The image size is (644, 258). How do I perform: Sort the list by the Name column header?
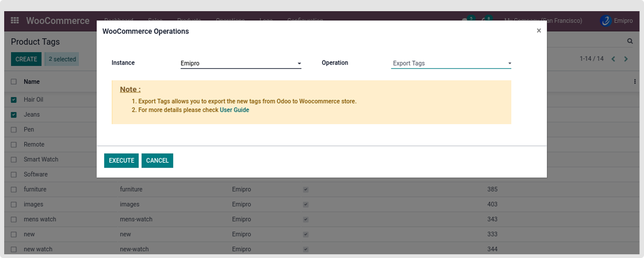pos(32,81)
